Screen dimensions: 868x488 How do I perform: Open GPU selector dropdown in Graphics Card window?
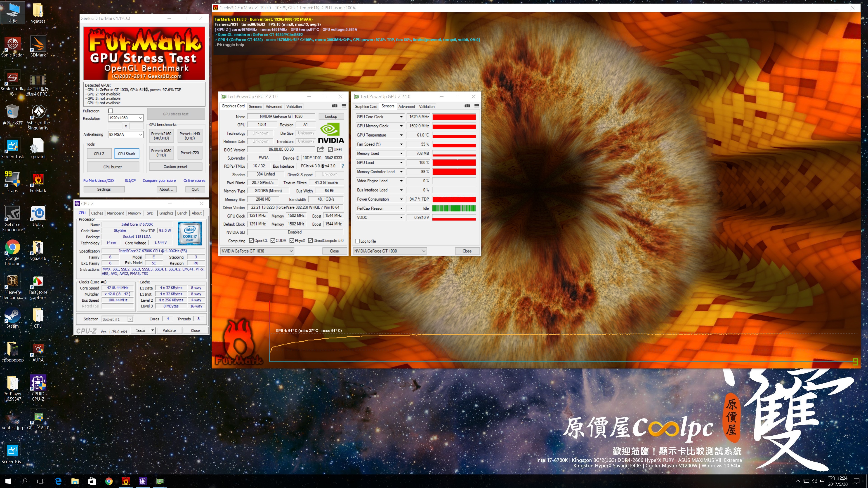coord(257,251)
